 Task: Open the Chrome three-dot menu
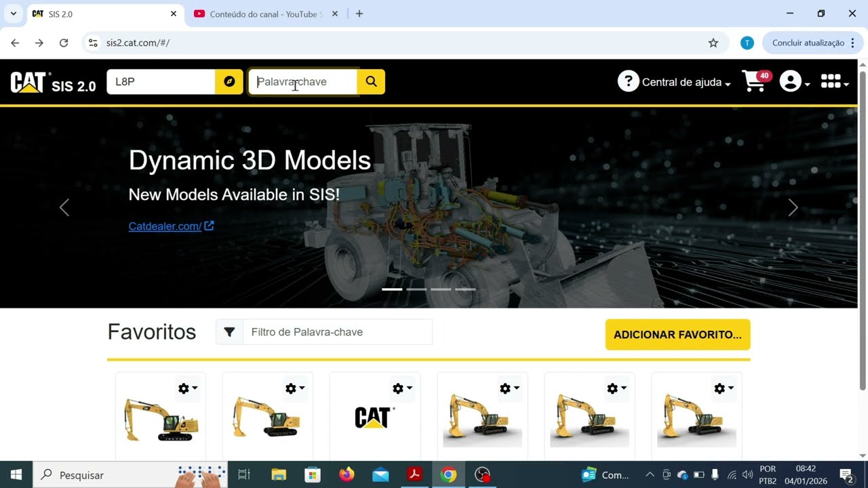(x=853, y=43)
